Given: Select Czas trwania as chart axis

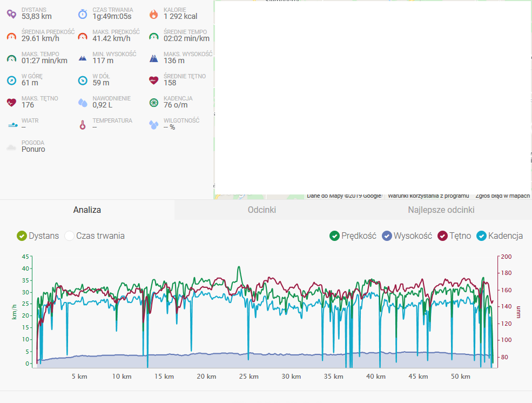Looking at the screenshot, I should [x=69, y=236].
